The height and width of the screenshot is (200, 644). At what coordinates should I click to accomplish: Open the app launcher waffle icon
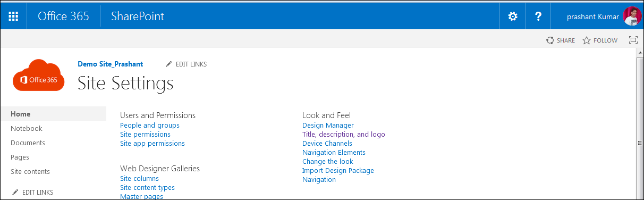pyautogui.click(x=14, y=16)
